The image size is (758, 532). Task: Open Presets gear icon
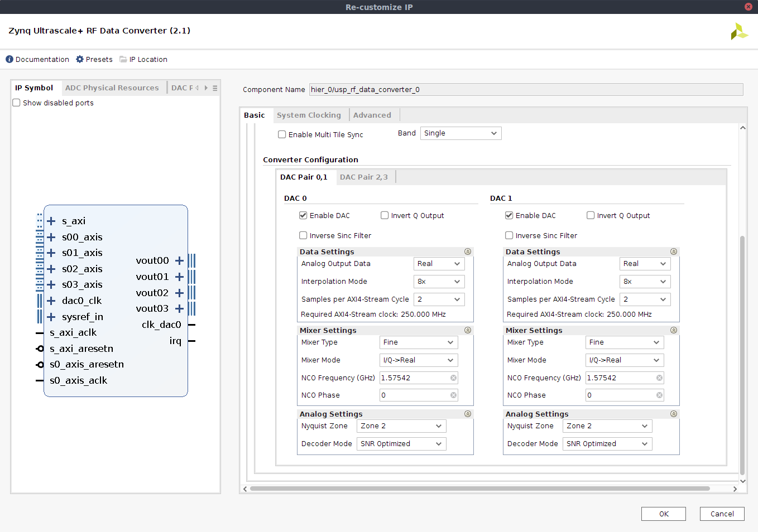pyautogui.click(x=80, y=59)
